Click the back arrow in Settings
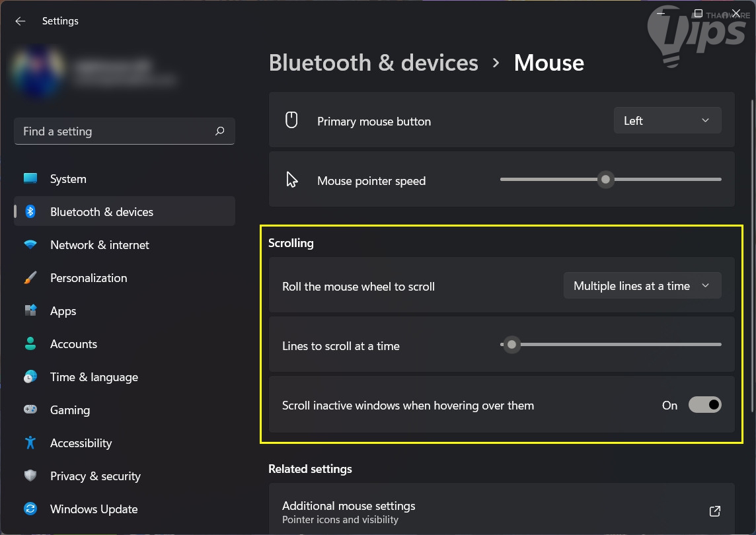 20,21
